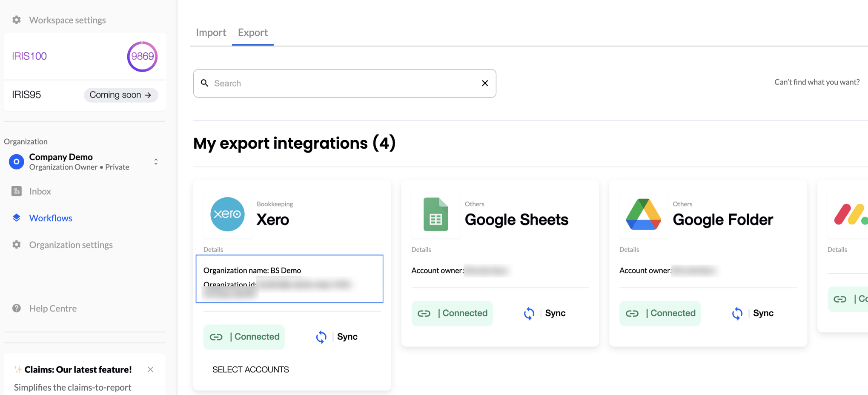Open Organization settings gear icon
The image size is (868, 395).
17,245
